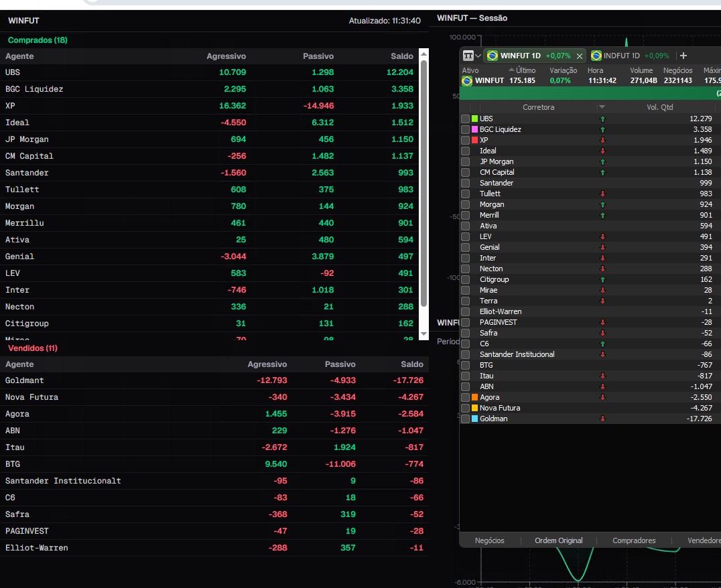721x588 pixels.
Task: Select Santander Institucional row in broker list
Action: point(590,354)
